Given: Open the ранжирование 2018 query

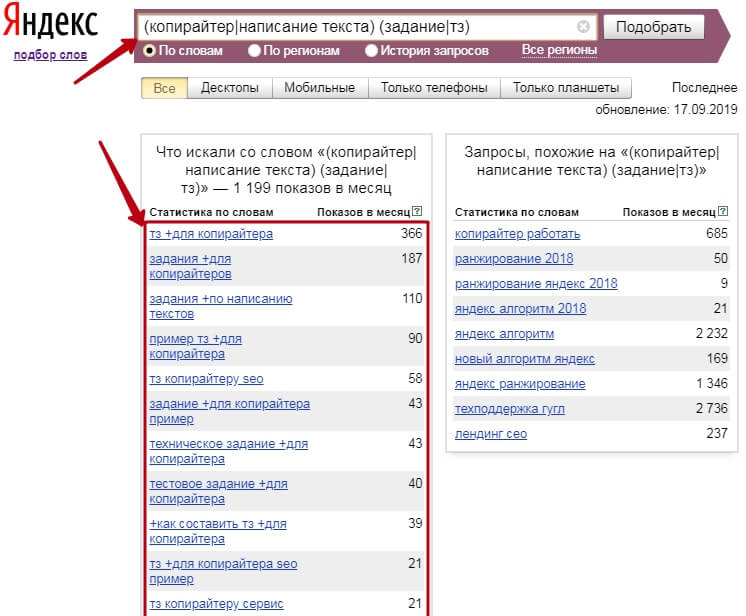Looking at the screenshot, I should tap(514, 259).
